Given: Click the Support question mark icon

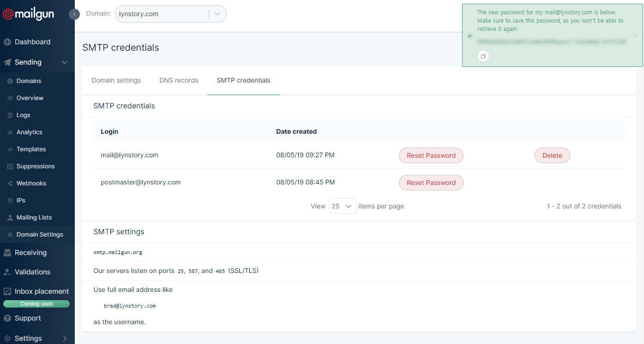Looking at the screenshot, I should [x=7, y=318].
